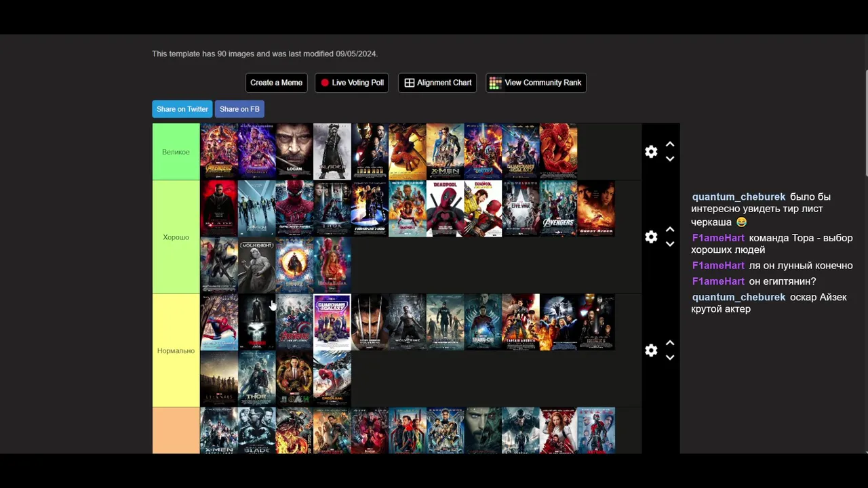Select the orange tier label at the bottom
The width and height of the screenshot is (868, 488).
tap(176, 430)
